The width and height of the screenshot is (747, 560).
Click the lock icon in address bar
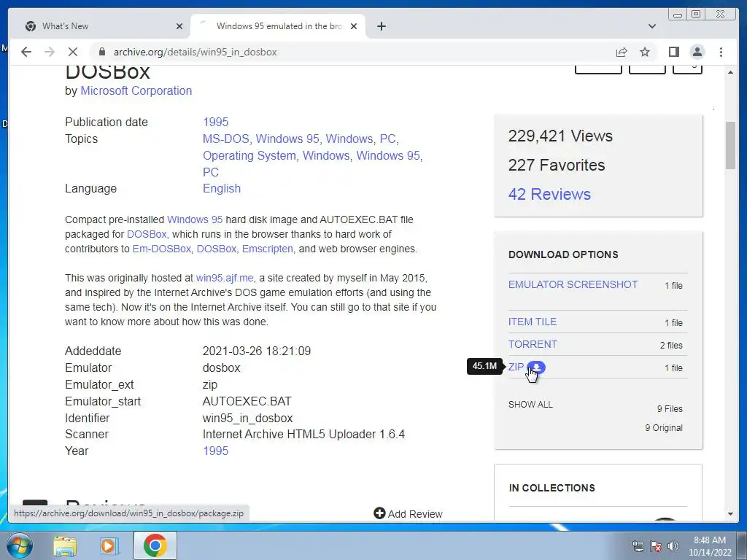click(x=102, y=52)
